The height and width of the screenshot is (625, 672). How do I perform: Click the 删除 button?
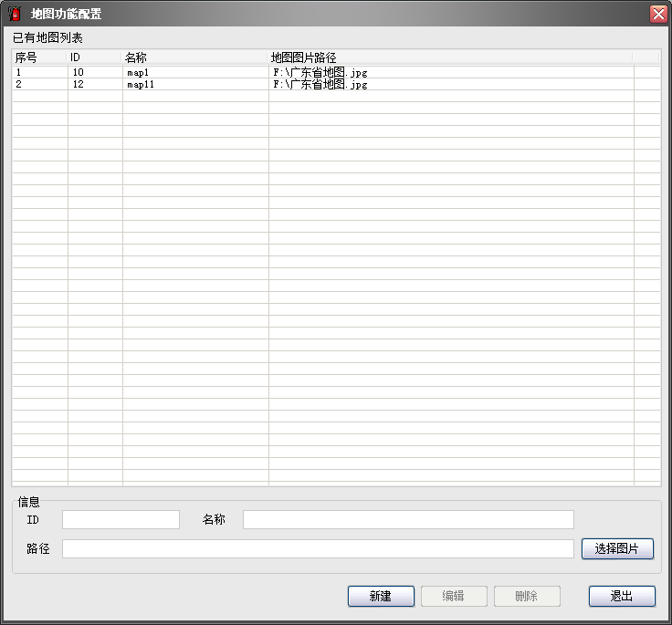(x=527, y=596)
